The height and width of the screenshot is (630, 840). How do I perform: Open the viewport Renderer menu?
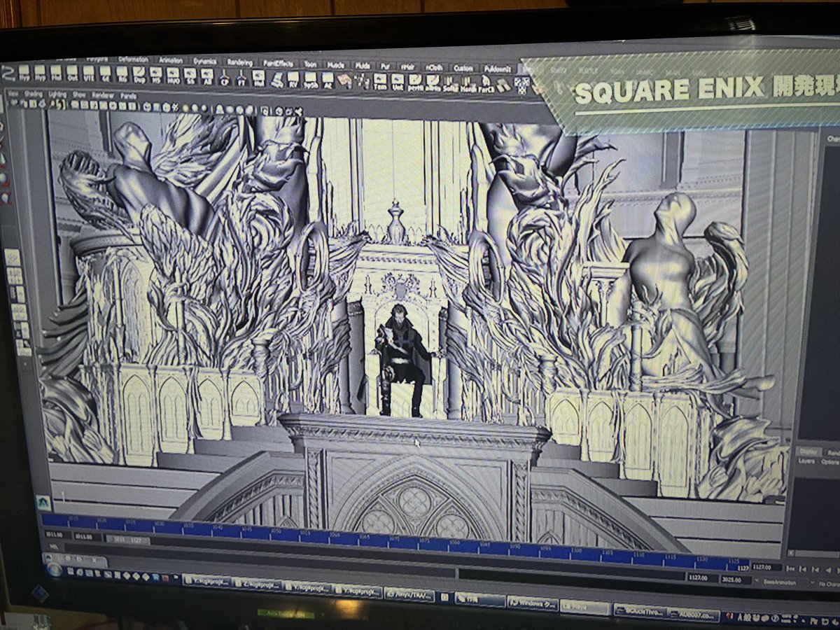coord(103,95)
